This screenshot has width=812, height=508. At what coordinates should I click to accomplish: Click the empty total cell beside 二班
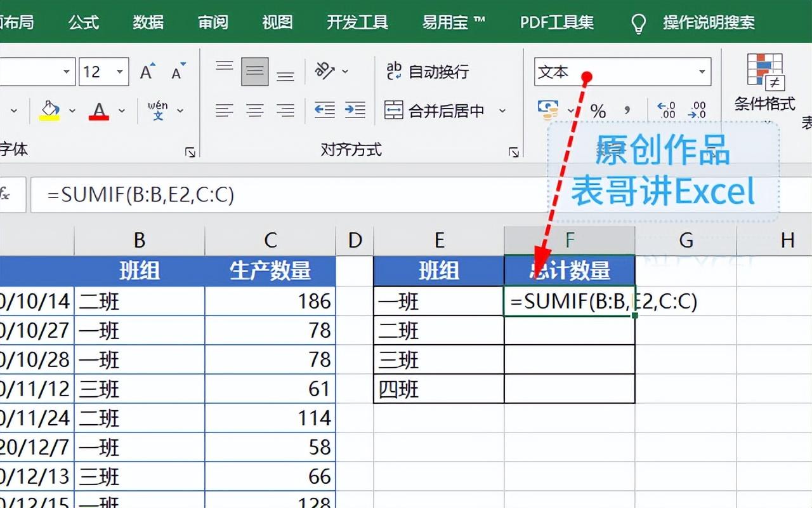click(570, 330)
